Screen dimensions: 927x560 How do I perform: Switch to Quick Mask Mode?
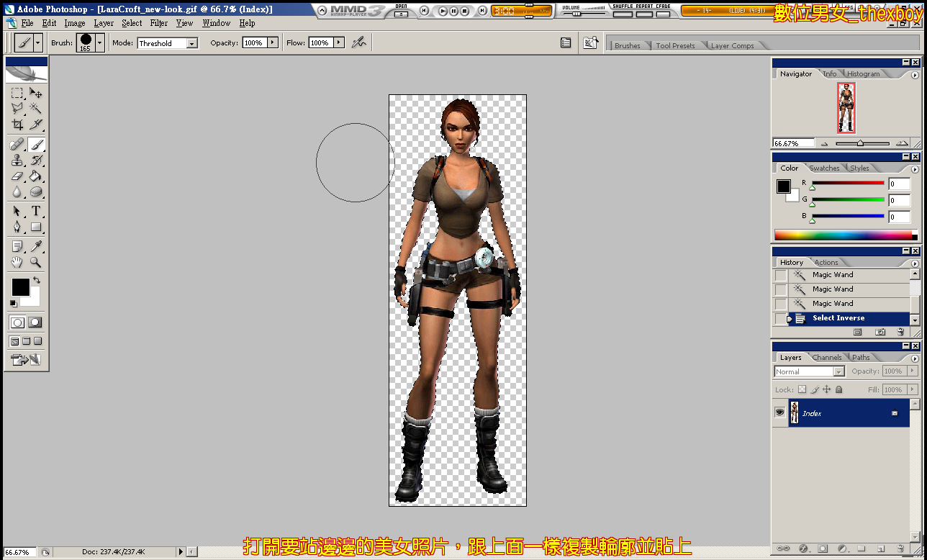point(35,322)
